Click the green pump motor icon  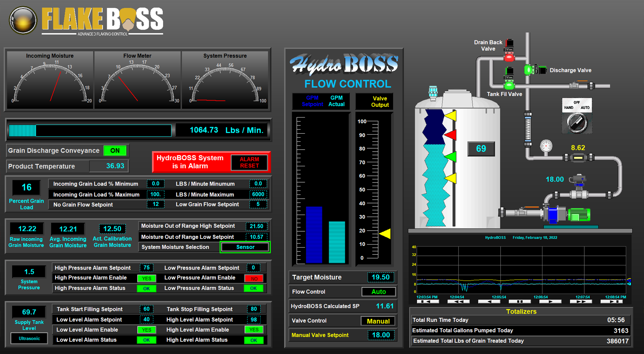pos(579,215)
